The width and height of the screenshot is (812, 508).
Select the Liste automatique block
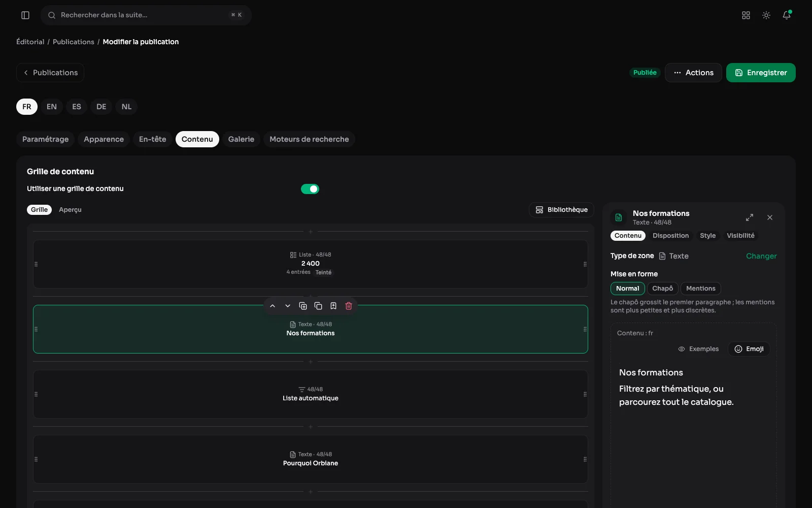(311, 394)
